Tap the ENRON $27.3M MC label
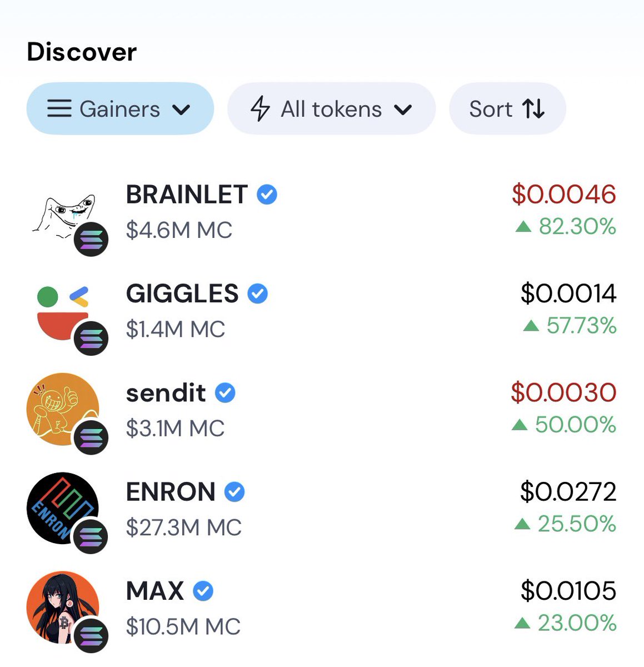The width and height of the screenshot is (644, 667). pyautogui.click(x=184, y=527)
